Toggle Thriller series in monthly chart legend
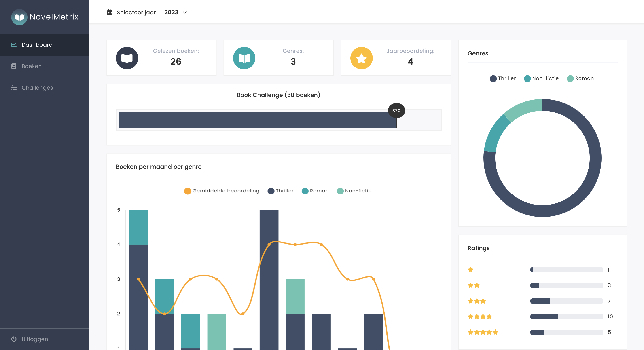Screen dimensions: 644x350 pos(280,191)
